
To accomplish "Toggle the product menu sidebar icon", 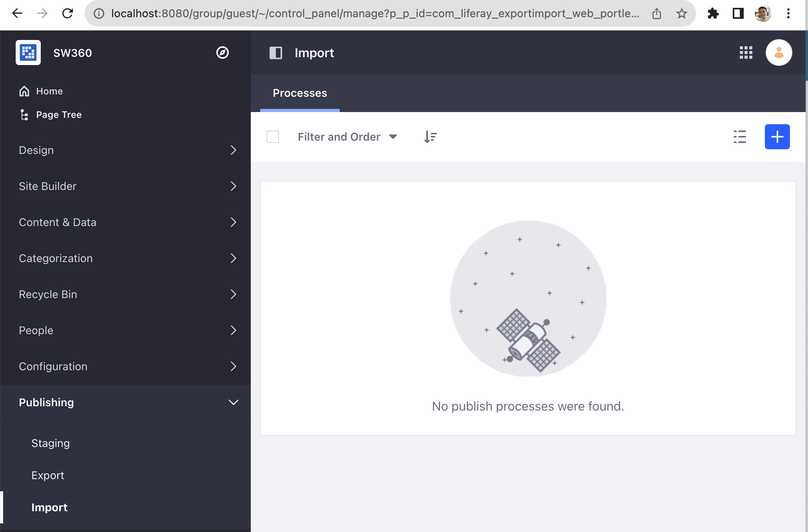I will (276, 53).
